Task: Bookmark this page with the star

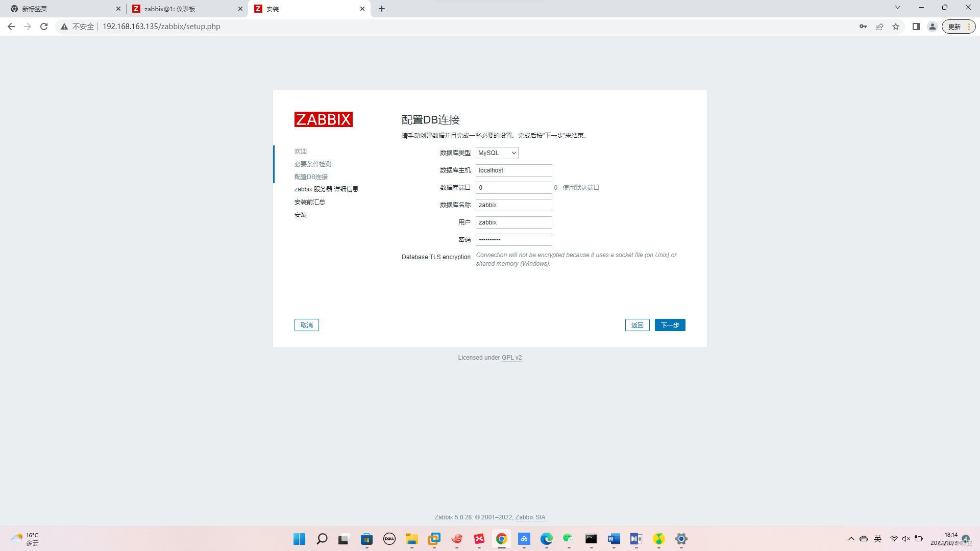Action: click(896, 27)
